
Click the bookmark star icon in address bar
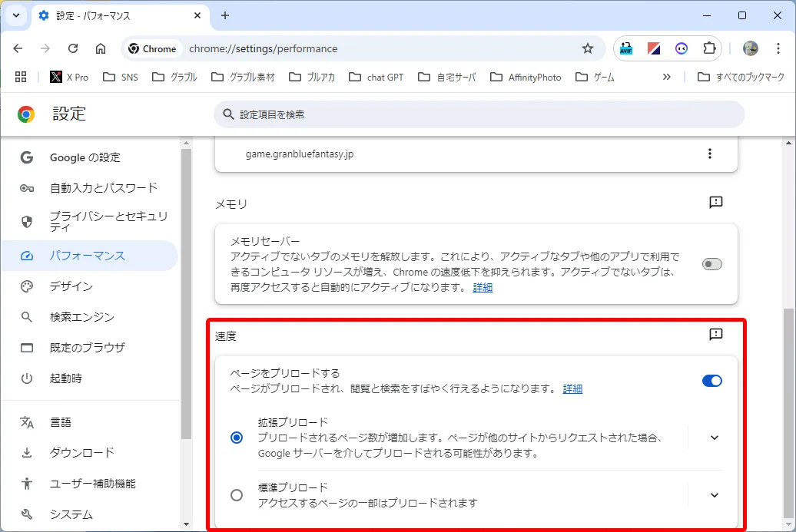(588, 48)
